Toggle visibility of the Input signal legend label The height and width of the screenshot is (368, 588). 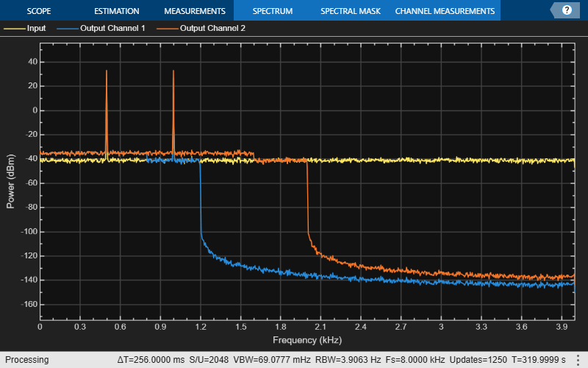click(36, 28)
